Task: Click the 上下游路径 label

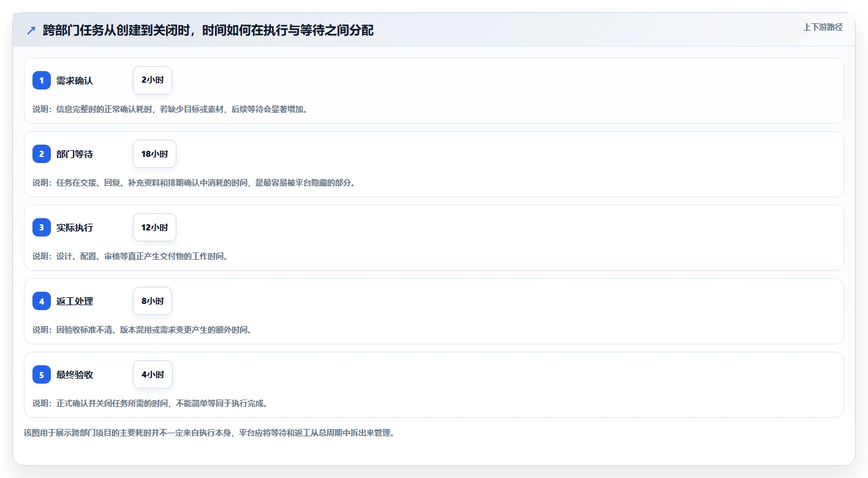Action: click(823, 27)
